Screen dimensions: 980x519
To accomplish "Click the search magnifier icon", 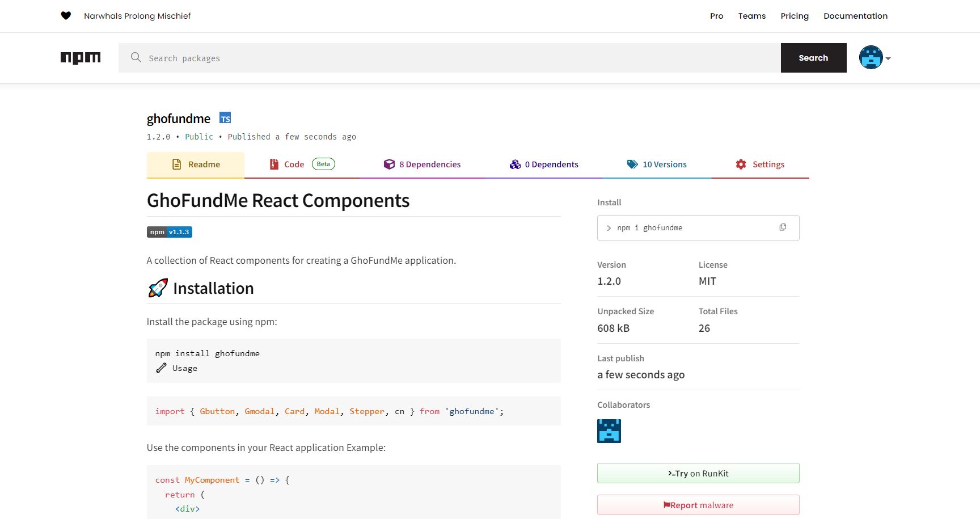I will (x=136, y=57).
